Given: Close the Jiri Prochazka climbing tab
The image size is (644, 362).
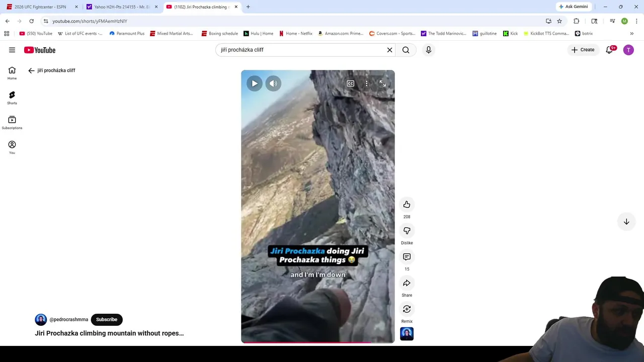Looking at the screenshot, I should coord(236,7).
